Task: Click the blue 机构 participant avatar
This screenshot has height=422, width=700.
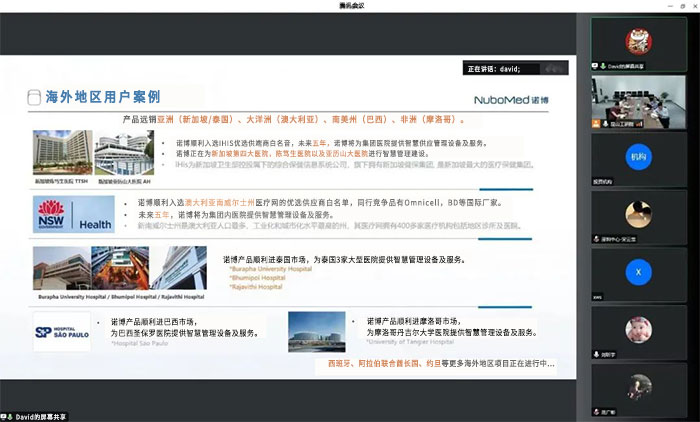Action: (x=638, y=157)
